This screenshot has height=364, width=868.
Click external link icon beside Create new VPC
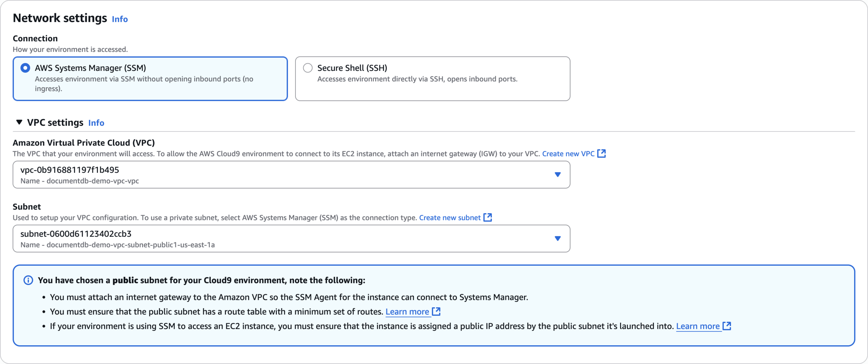602,153
